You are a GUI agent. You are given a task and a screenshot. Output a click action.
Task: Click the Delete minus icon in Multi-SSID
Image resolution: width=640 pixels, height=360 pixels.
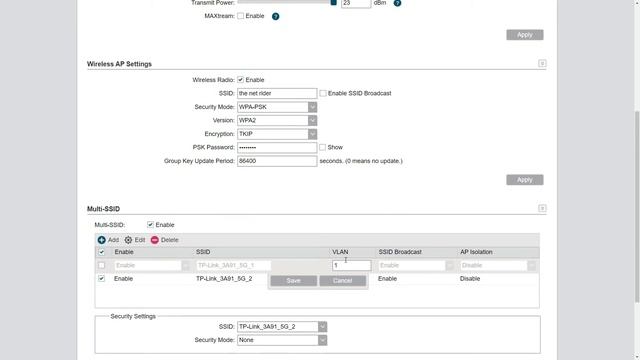coord(155,240)
